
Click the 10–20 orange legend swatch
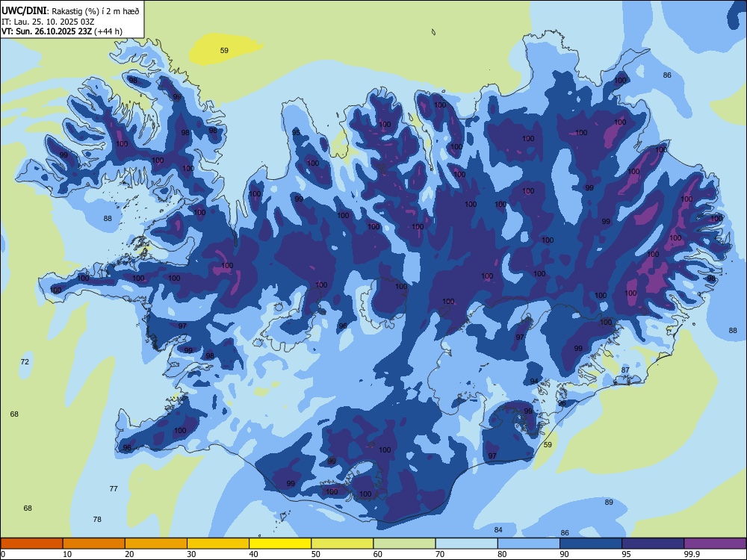94,544
